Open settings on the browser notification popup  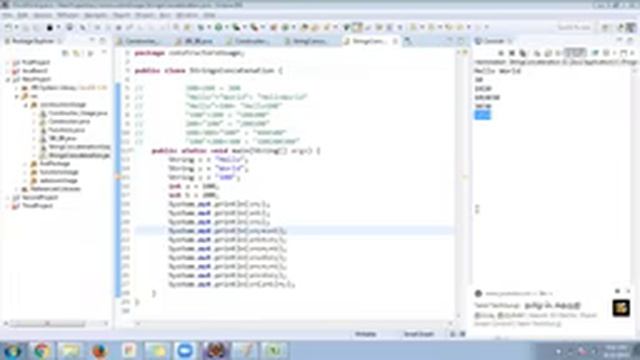click(x=618, y=291)
